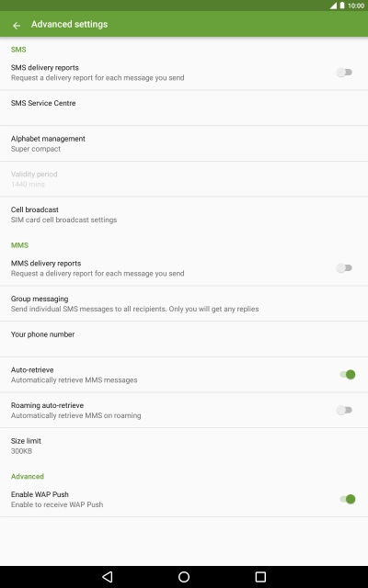Open Alphabet management options
Viewport: 368px width, 588px height.
coord(184,143)
